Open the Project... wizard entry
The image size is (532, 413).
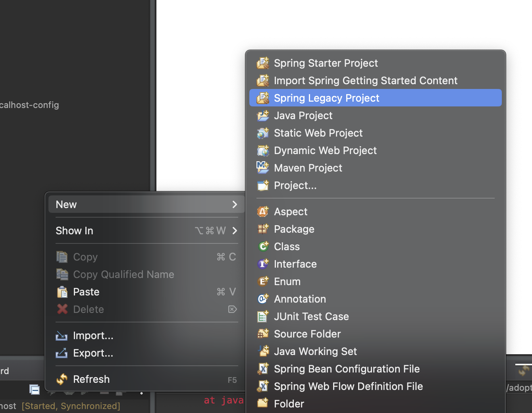coord(376,185)
